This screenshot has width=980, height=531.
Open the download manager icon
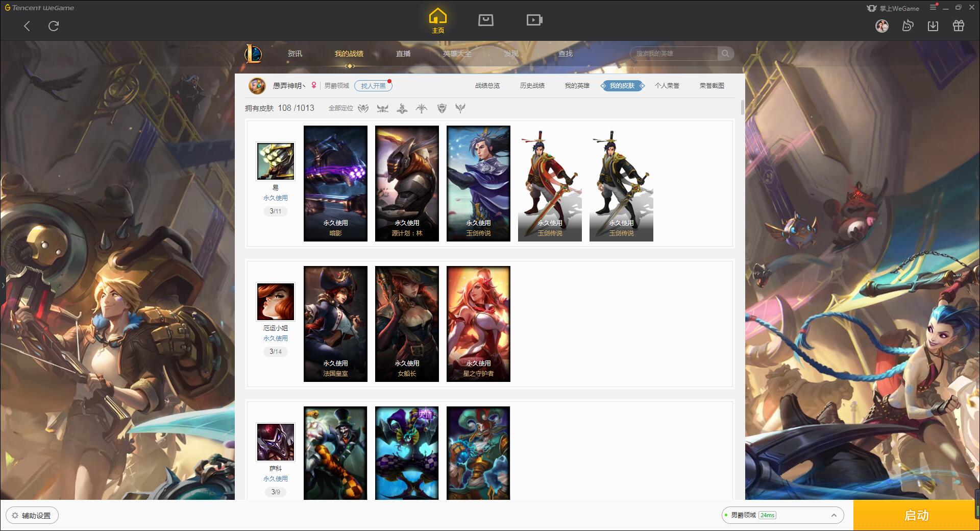[933, 26]
